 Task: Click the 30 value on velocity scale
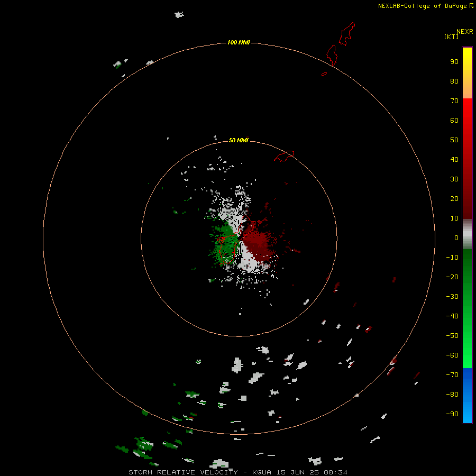point(454,179)
